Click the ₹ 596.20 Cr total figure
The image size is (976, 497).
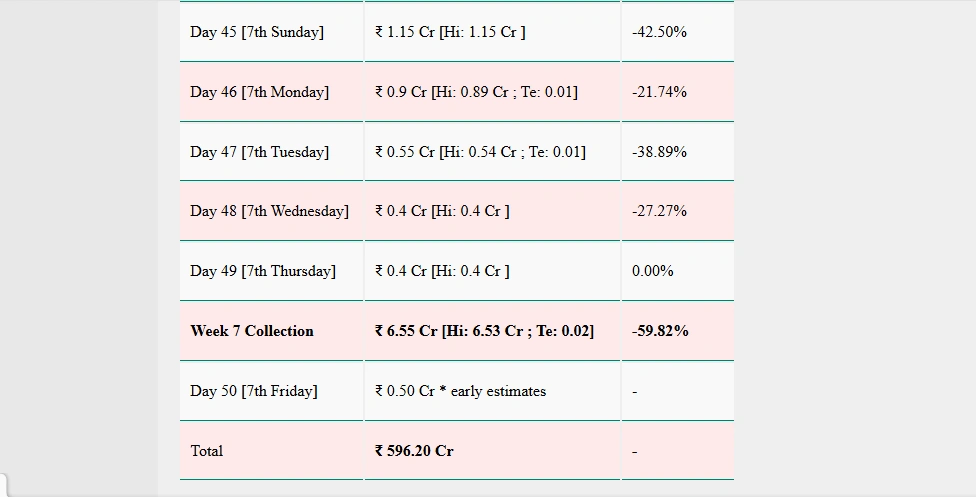coord(414,451)
